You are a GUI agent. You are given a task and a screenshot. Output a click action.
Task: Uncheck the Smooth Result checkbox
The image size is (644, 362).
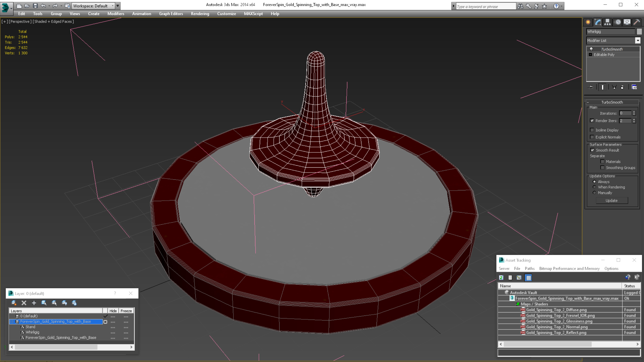tap(592, 150)
